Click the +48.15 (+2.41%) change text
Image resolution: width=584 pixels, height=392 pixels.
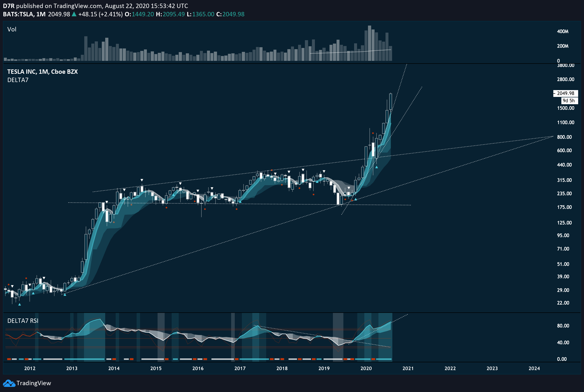[x=100, y=14]
